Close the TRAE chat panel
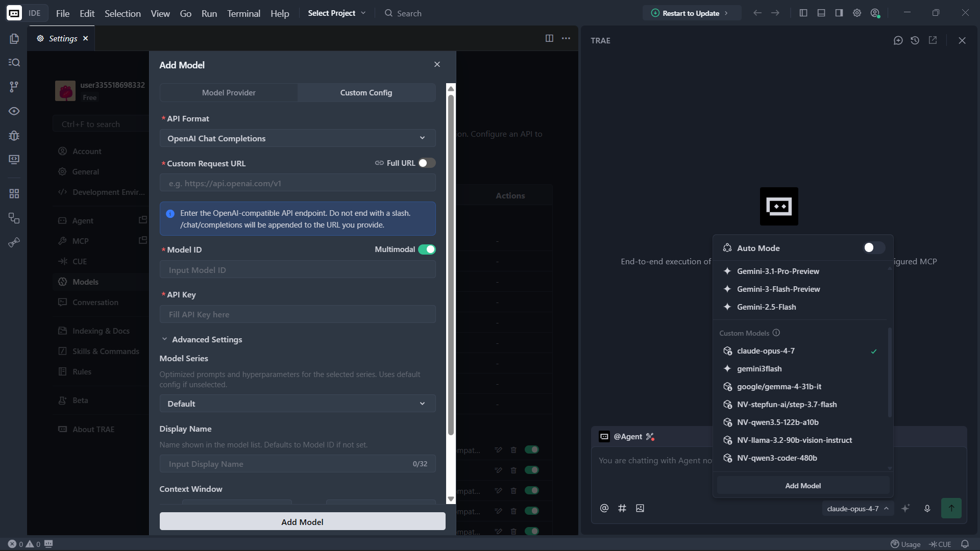The height and width of the screenshot is (551, 980). click(962, 40)
